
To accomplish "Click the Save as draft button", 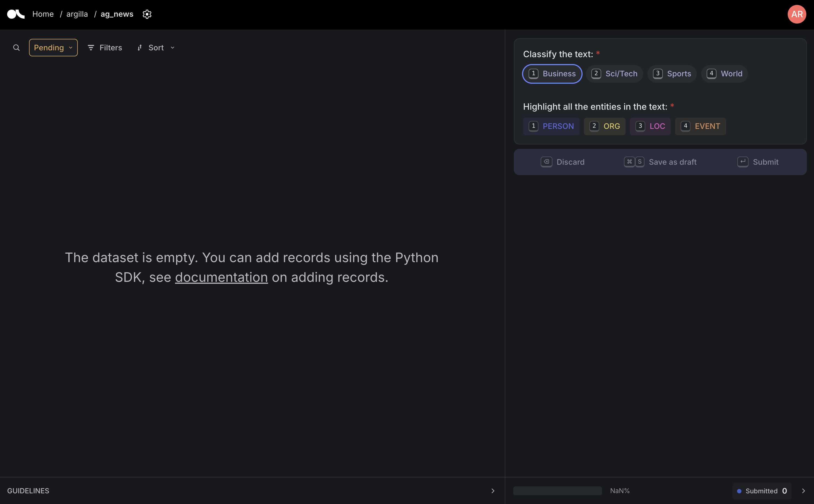I will pyautogui.click(x=673, y=162).
